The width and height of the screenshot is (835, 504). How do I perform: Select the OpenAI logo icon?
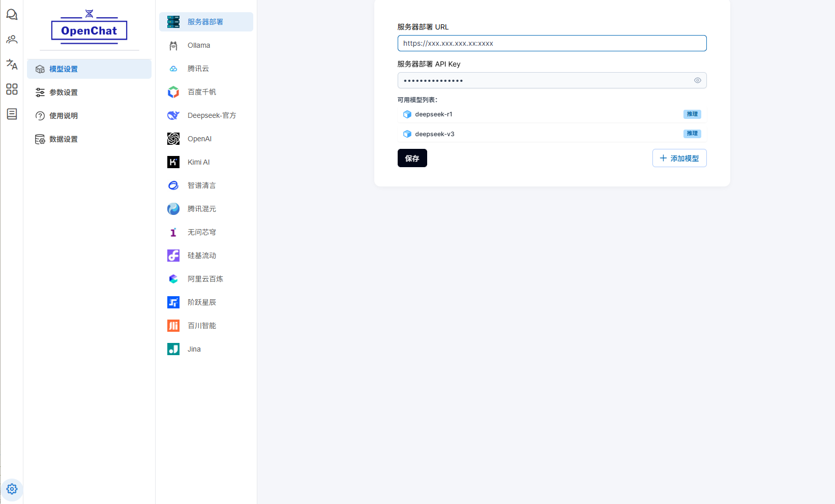click(x=173, y=139)
